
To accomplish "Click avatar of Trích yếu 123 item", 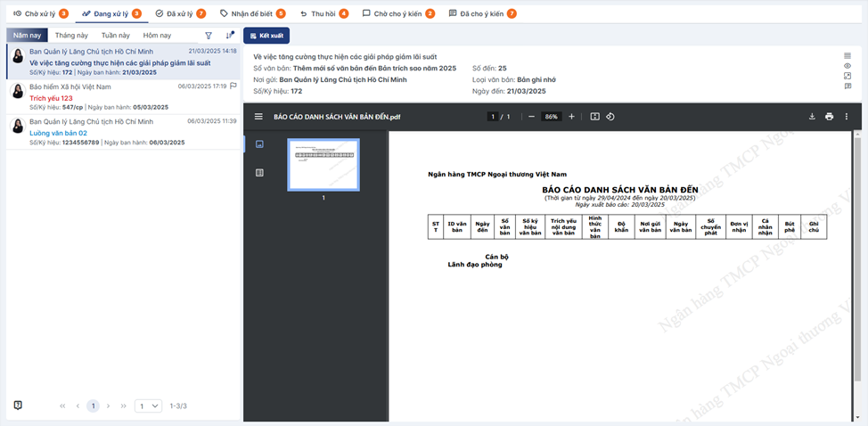I will (18, 91).
